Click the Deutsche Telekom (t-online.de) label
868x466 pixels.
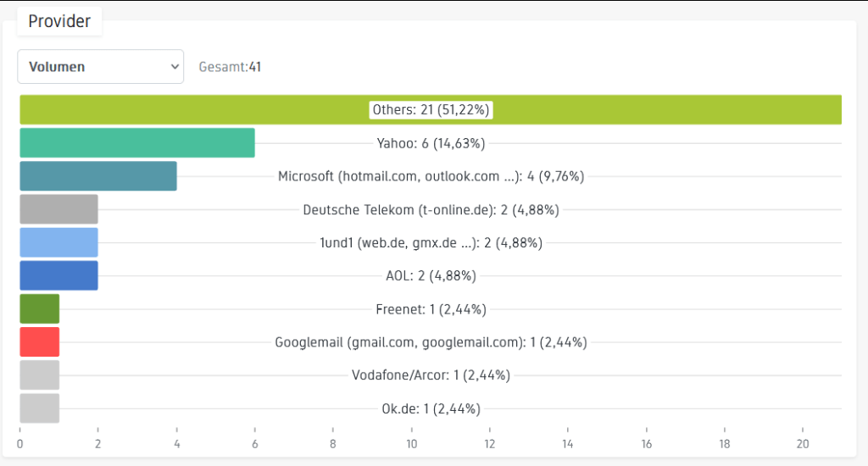(x=431, y=209)
